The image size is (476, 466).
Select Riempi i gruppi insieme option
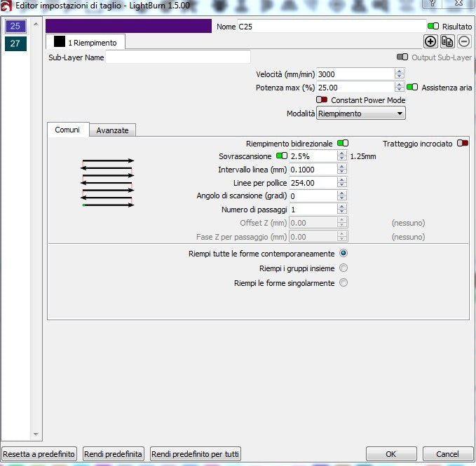click(344, 268)
